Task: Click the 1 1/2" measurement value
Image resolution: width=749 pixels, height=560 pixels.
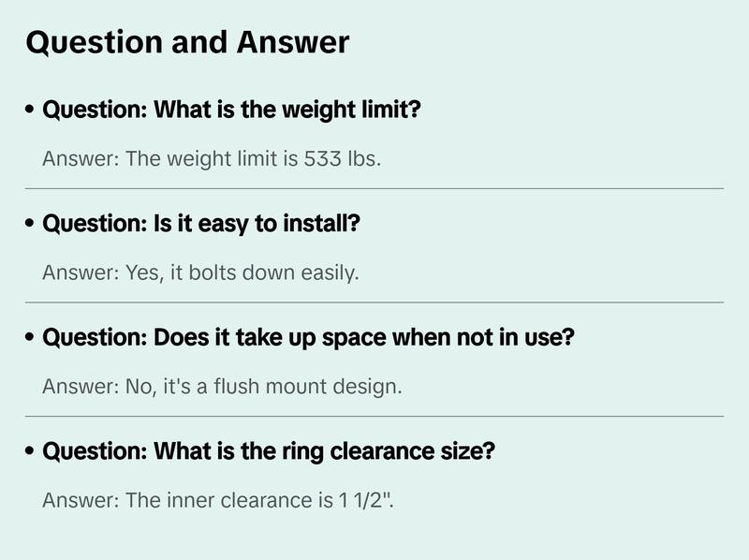Action: tap(366, 500)
